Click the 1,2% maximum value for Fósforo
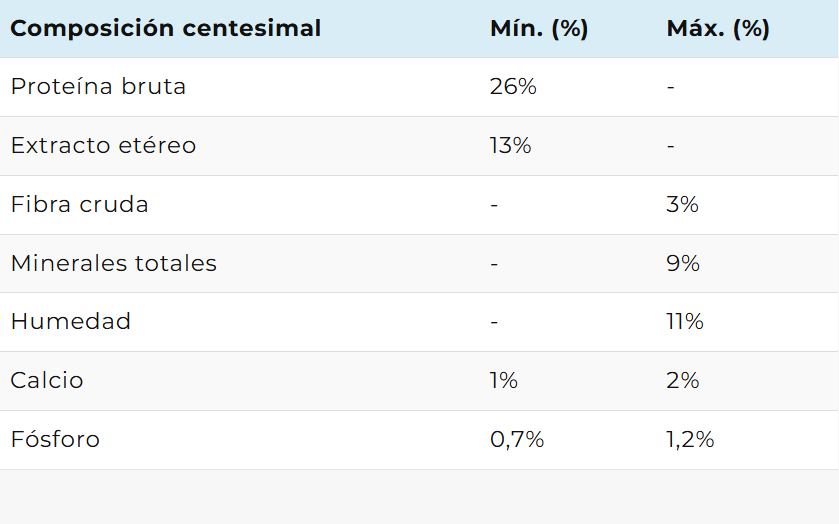This screenshot has width=839, height=524. 690,440
